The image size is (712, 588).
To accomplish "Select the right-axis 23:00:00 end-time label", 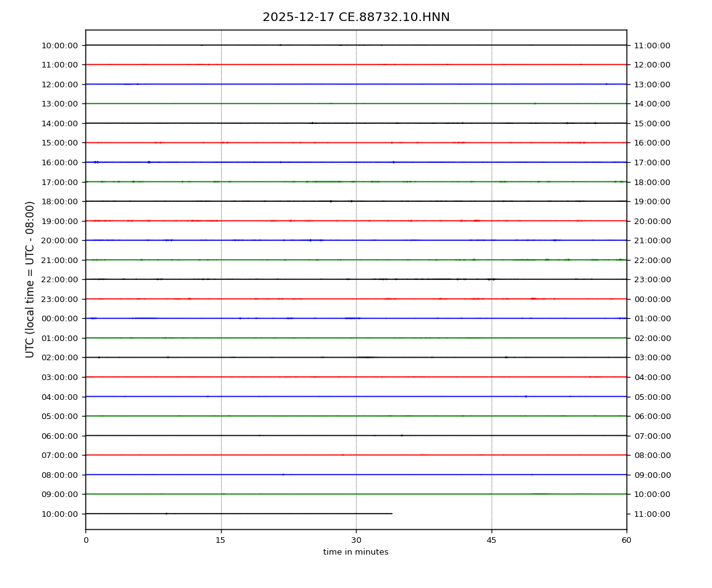I will (652, 280).
